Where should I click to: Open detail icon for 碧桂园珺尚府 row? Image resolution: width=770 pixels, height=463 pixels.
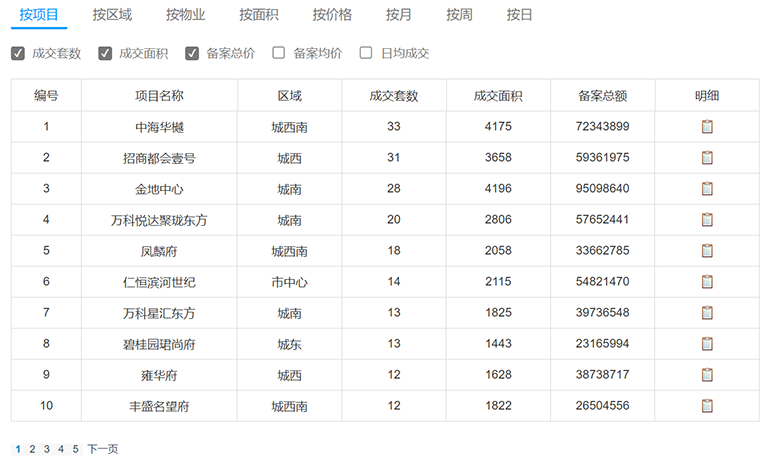[x=707, y=343]
